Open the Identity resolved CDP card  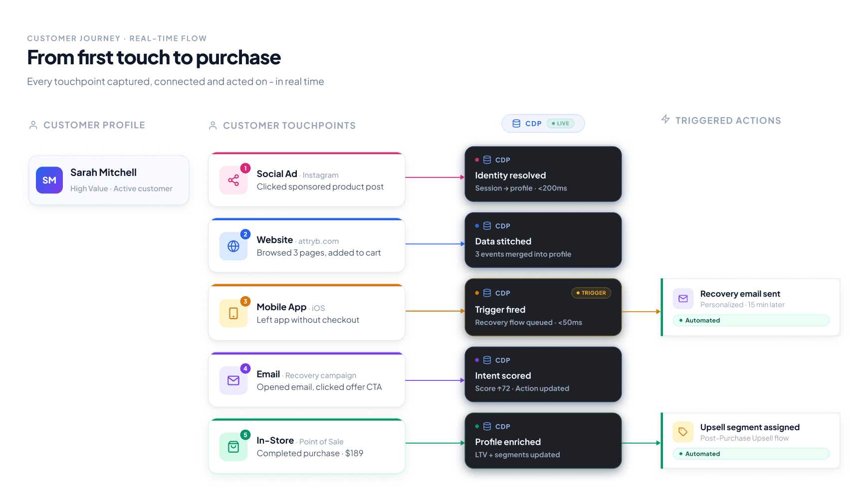coord(543,174)
